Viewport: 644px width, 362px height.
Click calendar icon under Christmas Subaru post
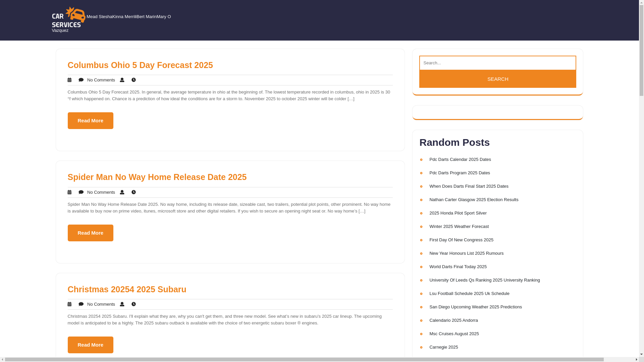pos(69,304)
